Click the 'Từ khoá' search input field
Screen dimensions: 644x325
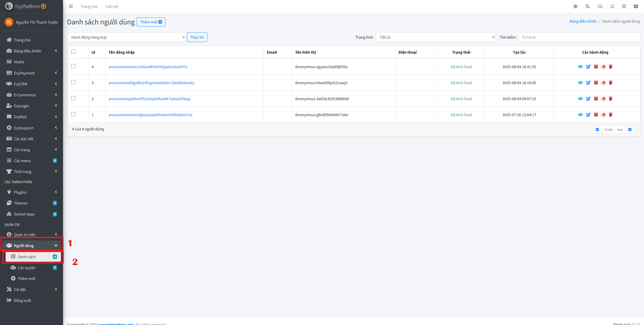click(x=579, y=37)
